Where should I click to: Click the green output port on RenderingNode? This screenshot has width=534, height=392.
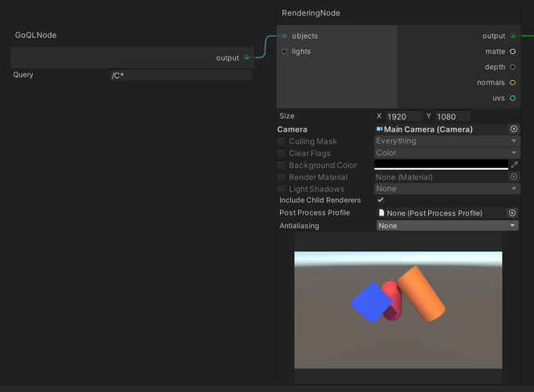pyautogui.click(x=513, y=36)
